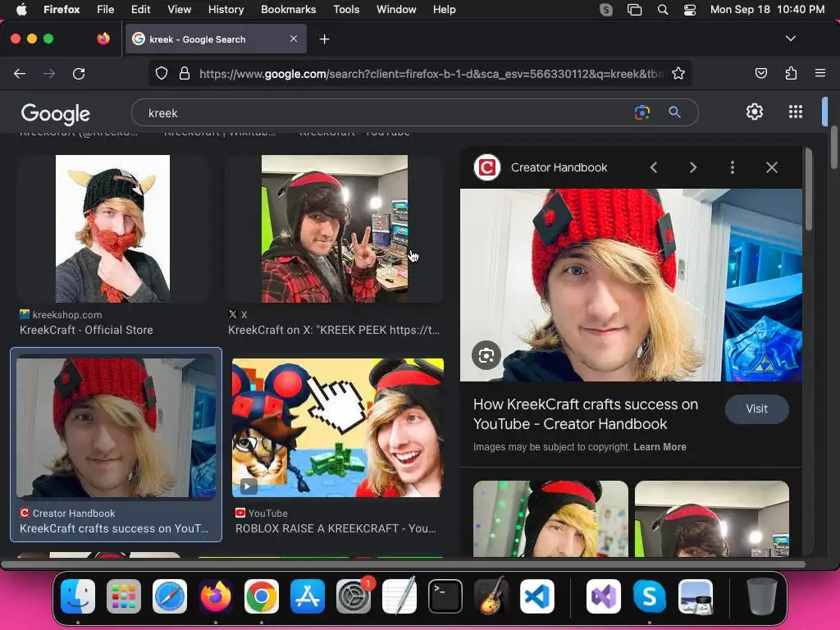The height and width of the screenshot is (630, 840).
Task: Close the Creator Handbook image preview panel
Action: (x=771, y=167)
